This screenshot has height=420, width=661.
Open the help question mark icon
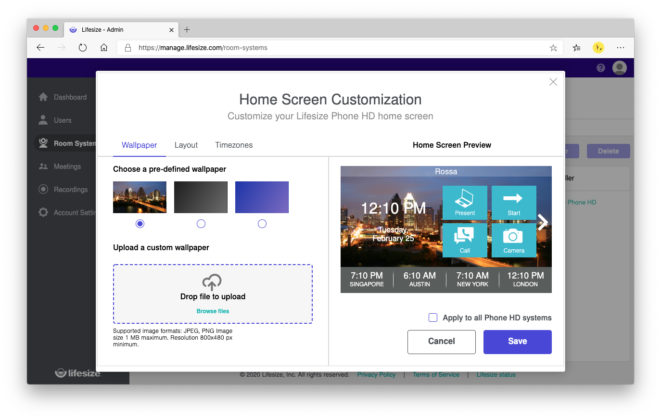(601, 68)
